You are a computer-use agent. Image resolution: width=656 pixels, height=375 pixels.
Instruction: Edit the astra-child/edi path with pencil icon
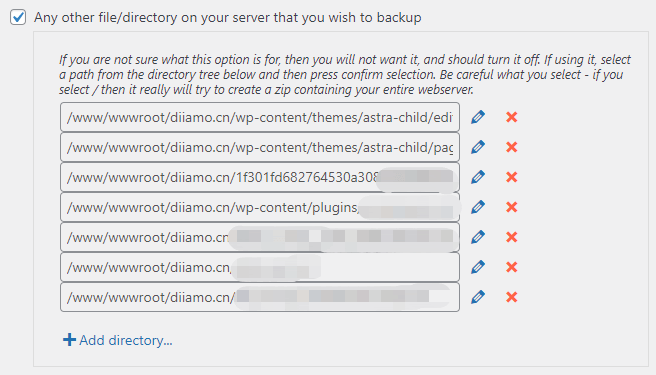(478, 117)
